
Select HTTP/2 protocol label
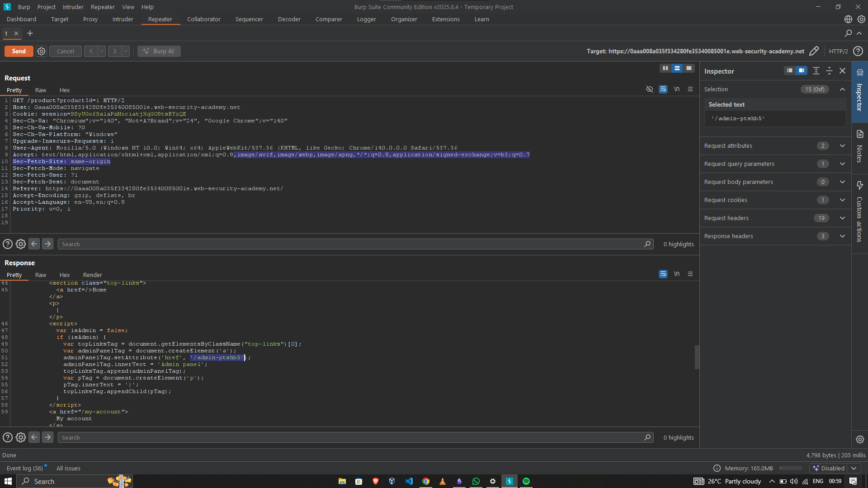(x=838, y=52)
